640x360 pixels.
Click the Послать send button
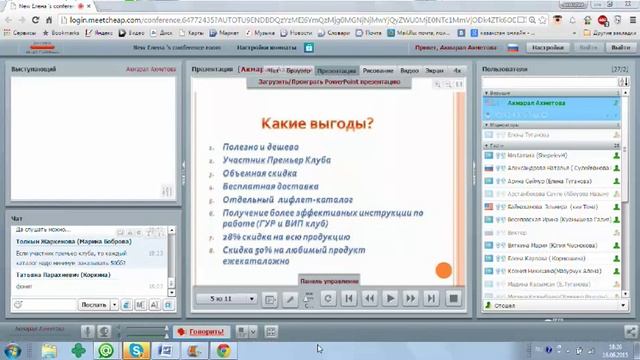point(94,305)
